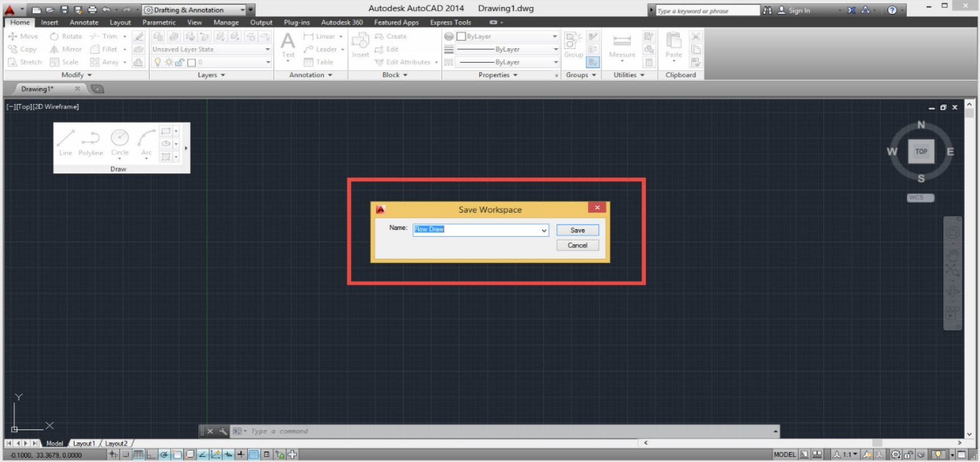Select the Copy tool in Modify panel

23,49
